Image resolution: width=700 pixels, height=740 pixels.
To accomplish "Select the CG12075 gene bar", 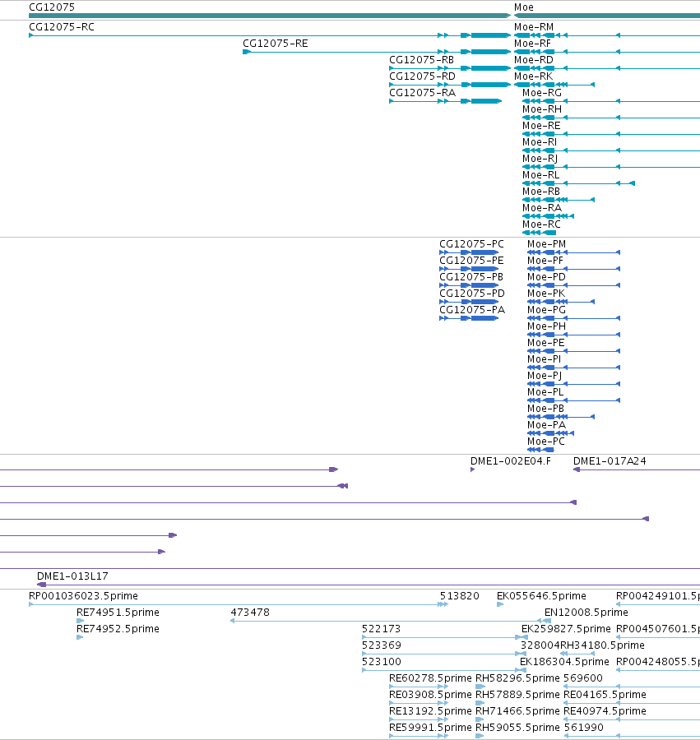I will pos(270,16).
